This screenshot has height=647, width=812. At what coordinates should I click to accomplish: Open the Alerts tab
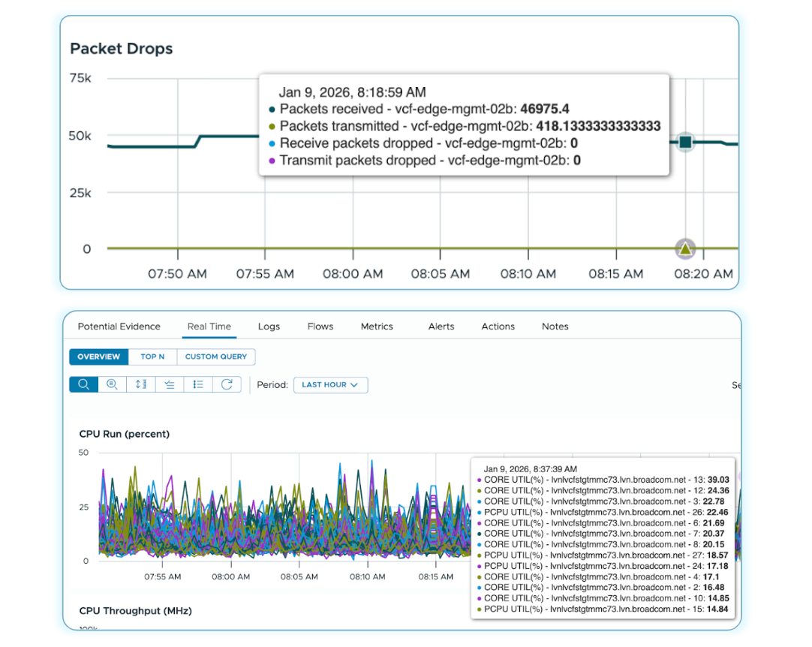[441, 327]
